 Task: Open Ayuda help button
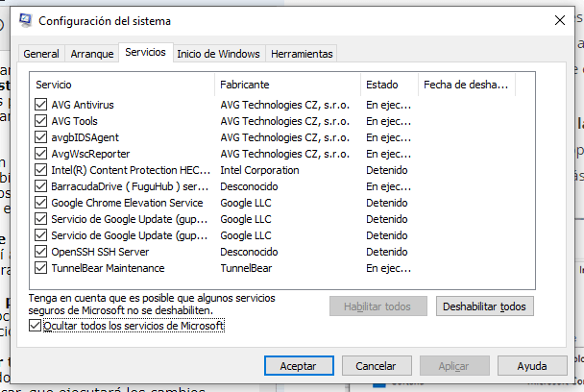click(532, 366)
